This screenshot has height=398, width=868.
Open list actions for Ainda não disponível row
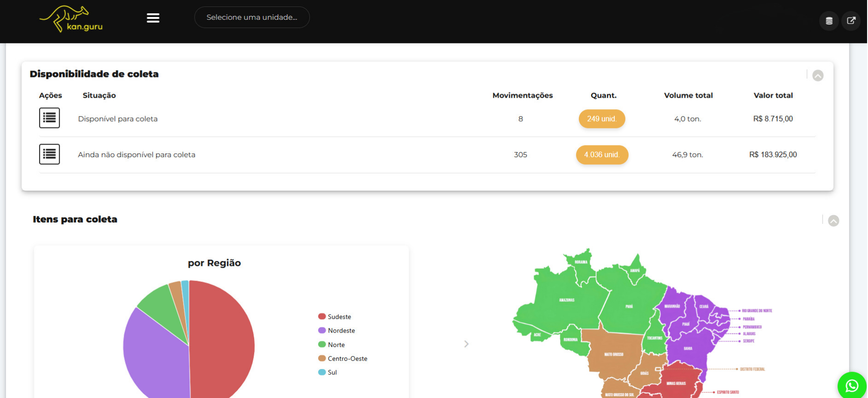[49, 154]
